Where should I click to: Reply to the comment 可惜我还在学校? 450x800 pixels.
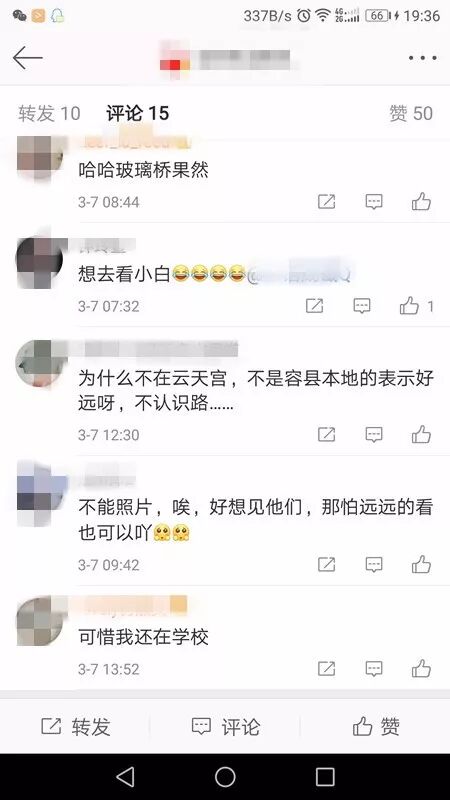[374, 668]
